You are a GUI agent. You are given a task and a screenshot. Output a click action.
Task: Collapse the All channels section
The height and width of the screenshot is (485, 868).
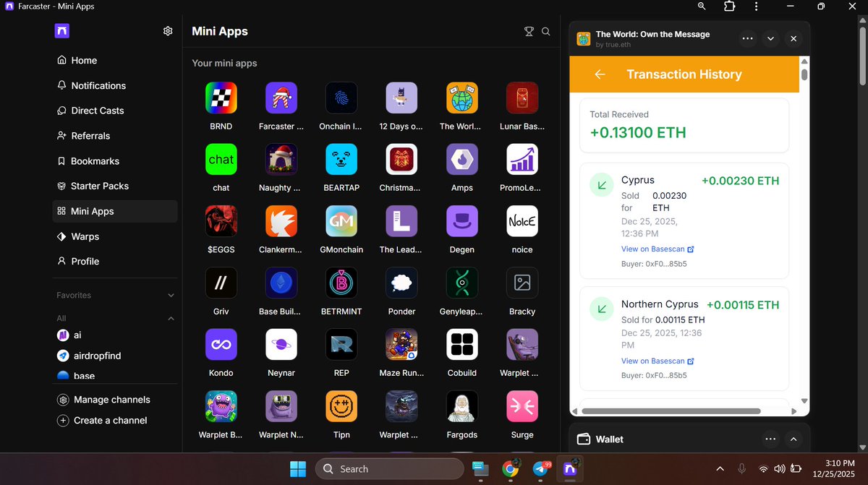pyautogui.click(x=171, y=319)
